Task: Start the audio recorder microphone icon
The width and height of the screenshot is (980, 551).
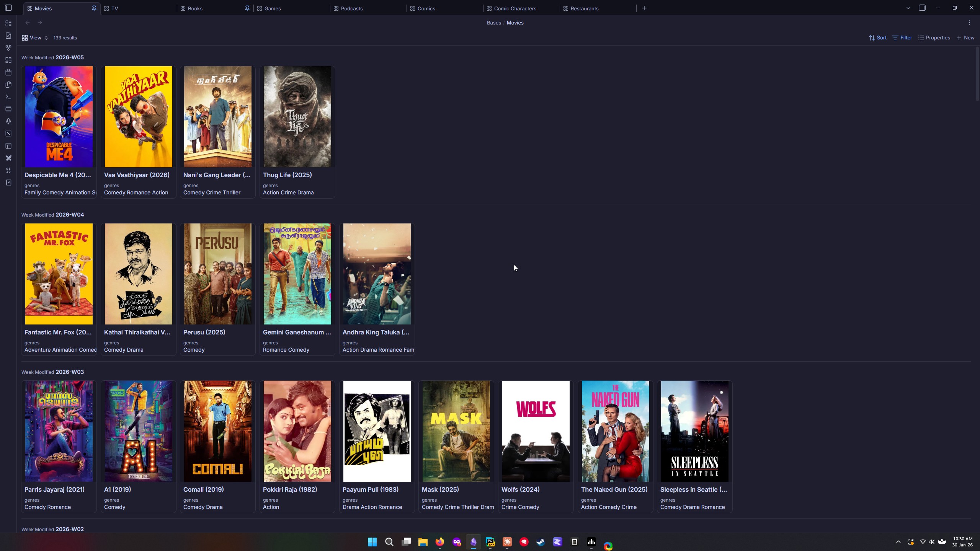Action: point(8,121)
